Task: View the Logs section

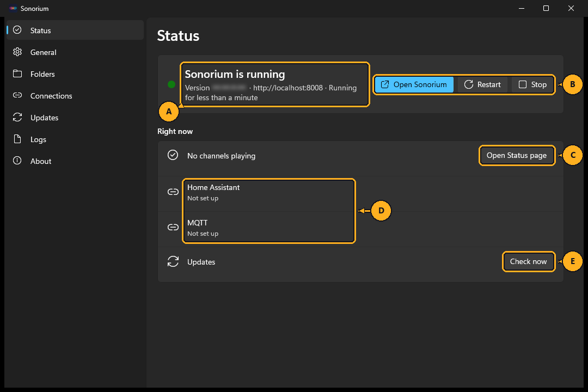Action: coord(75,139)
